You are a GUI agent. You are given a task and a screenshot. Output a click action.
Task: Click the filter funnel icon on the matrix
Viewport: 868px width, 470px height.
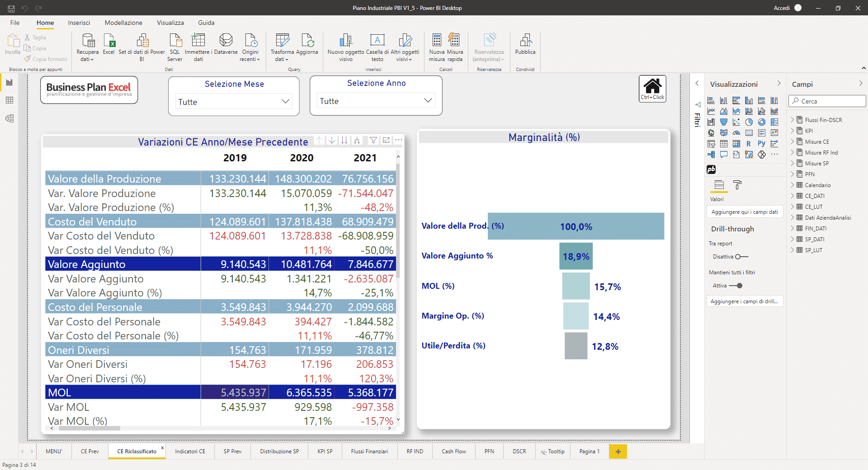pyautogui.click(x=373, y=140)
